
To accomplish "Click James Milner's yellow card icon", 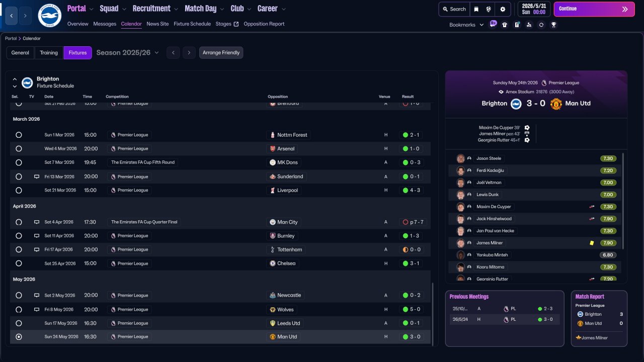I will [x=592, y=243].
